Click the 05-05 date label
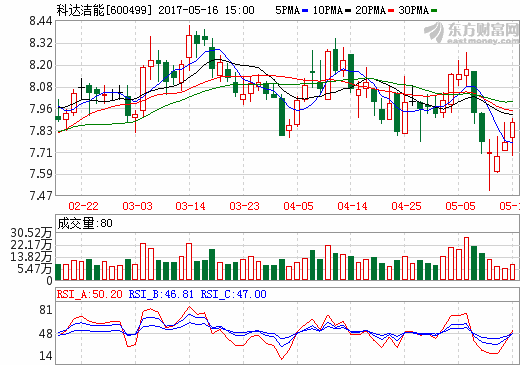 point(460,206)
